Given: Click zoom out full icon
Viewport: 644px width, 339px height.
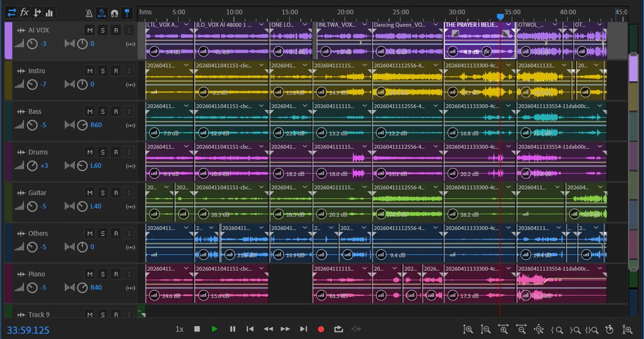Looking at the screenshot, I should pyautogui.click(x=539, y=329).
